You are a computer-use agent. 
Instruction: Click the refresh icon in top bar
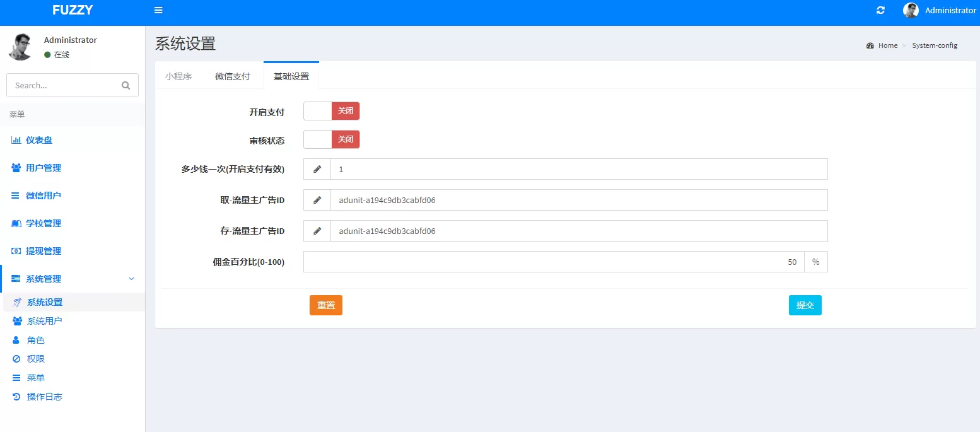[881, 10]
